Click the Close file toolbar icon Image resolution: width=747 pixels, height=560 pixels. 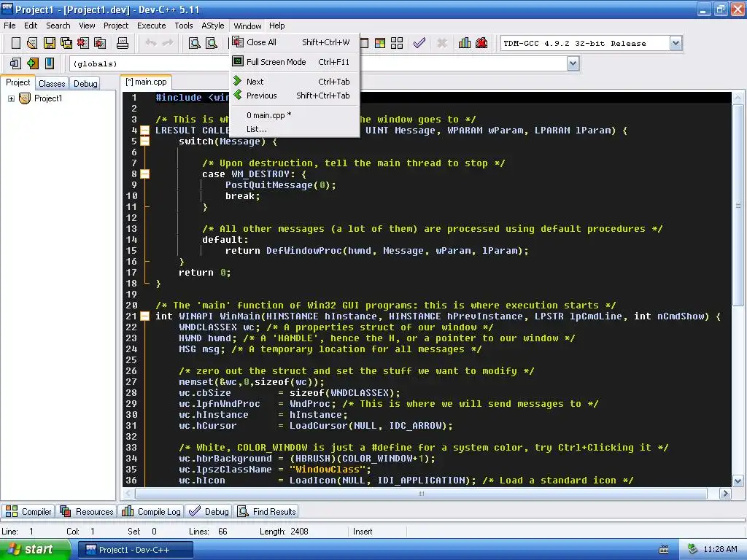[83, 43]
